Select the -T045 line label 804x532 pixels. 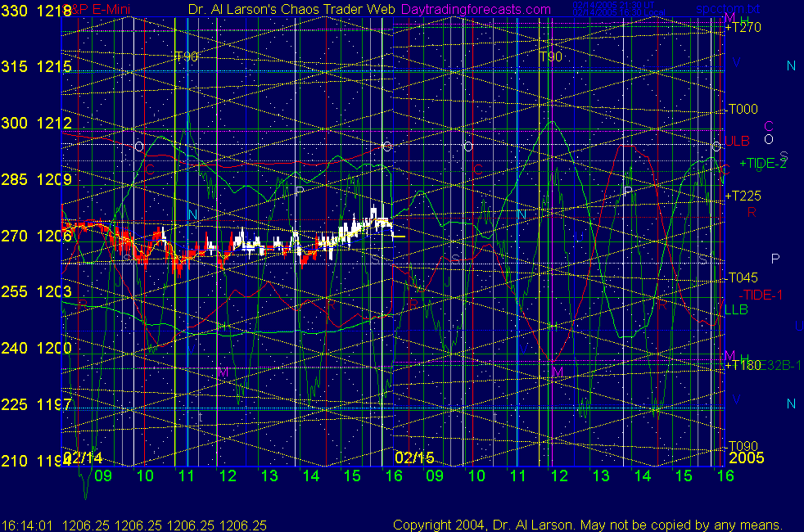click(x=742, y=277)
